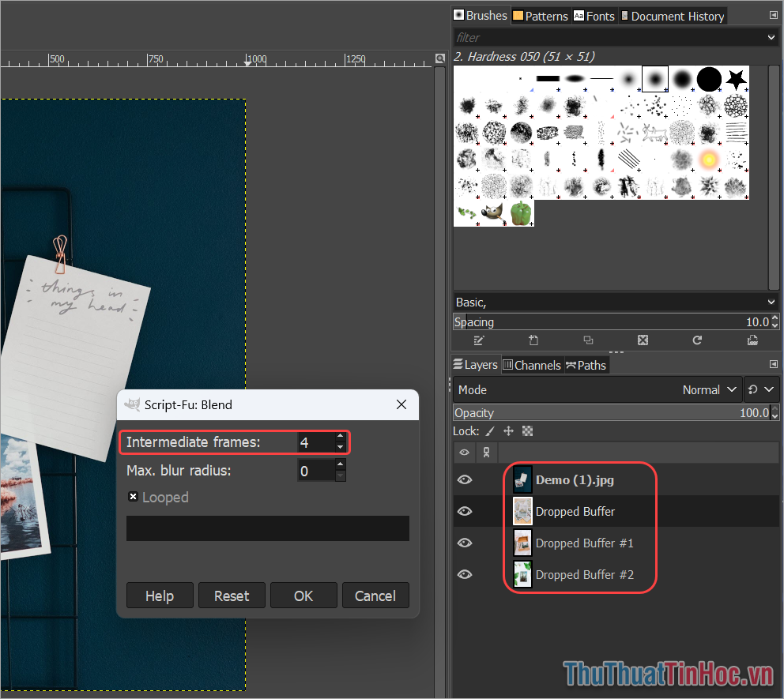Select the glowing yellow sparks brush
This screenshot has width=784, height=699.
[709, 160]
